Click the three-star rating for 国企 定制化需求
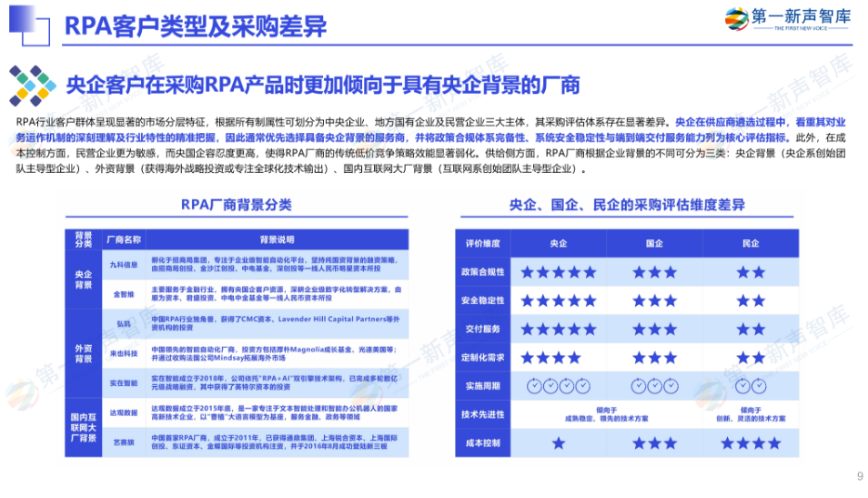The width and height of the screenshot is (868, 498). 655,358
